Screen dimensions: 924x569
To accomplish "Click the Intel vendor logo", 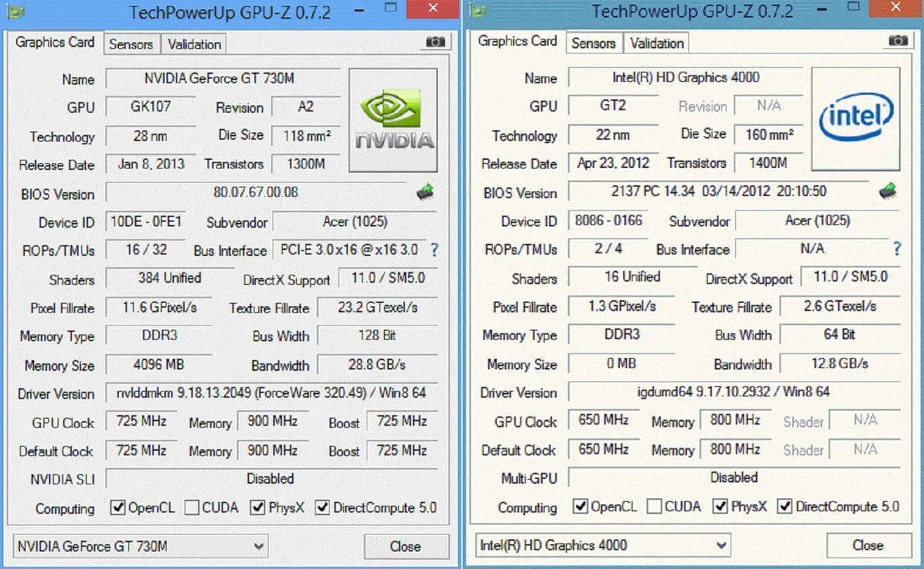I will [856, 119].
